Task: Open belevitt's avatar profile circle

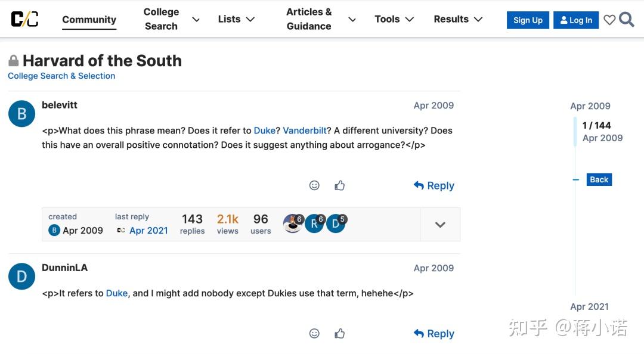Action: click(22, 114)
